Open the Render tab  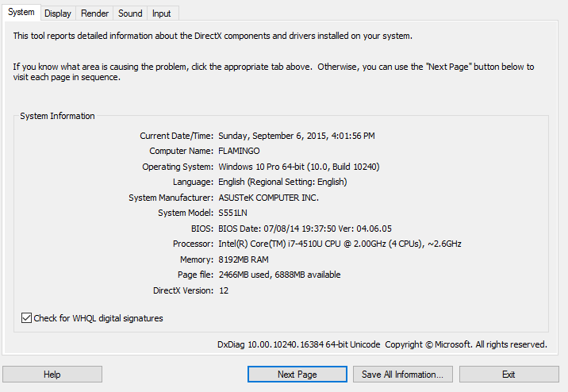[x=94, y=13]
